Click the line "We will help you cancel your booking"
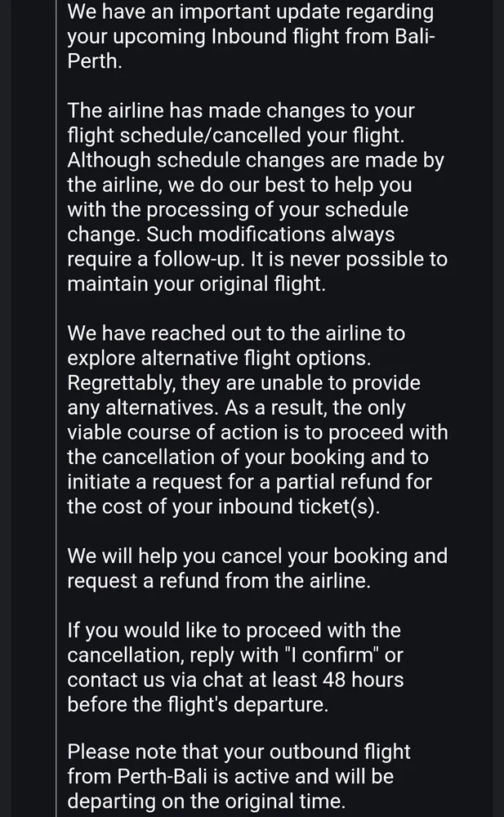The image size is (504, 817). tap(257, 556)
